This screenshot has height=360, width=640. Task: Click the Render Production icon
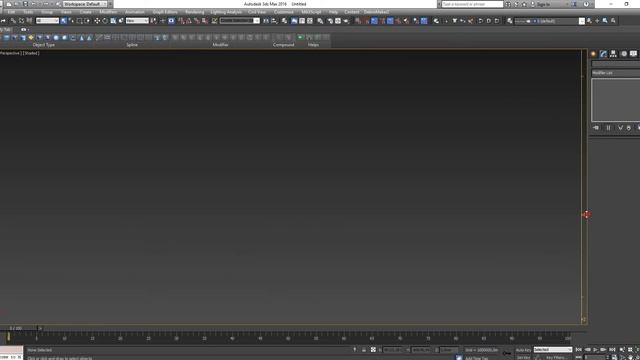[x=346, y=20]
